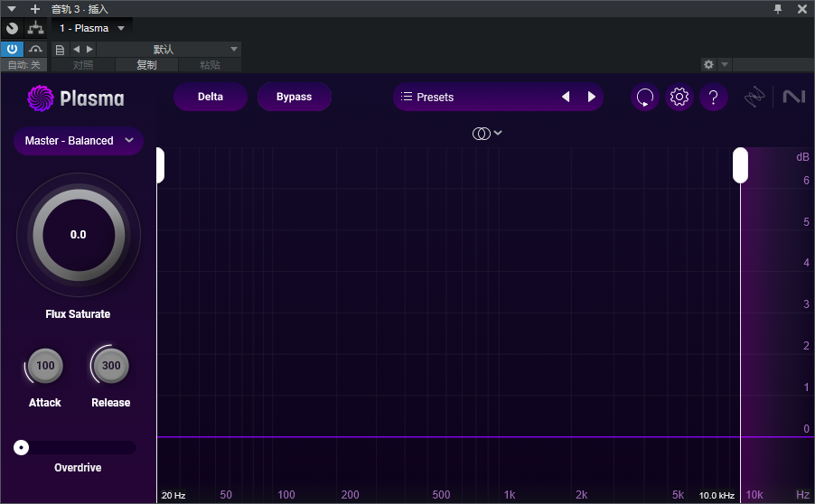Go to the previous preset arrow
The image size is (815, 504).
(566, 97)
